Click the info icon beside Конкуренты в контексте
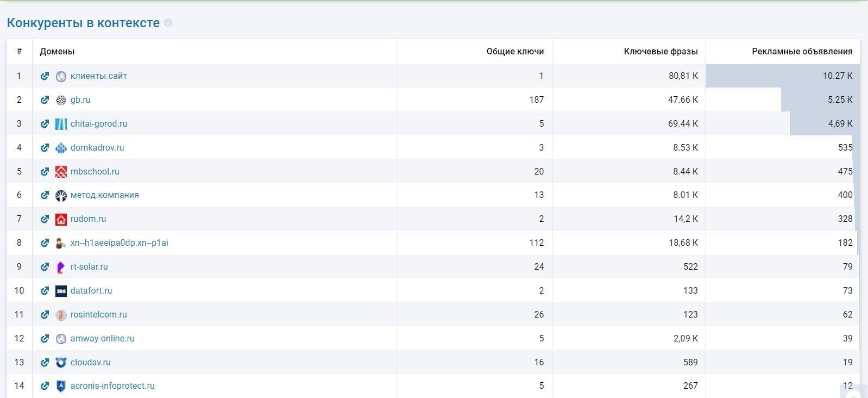The width and height of the screenshot is (868, 398). click(168, 23)
